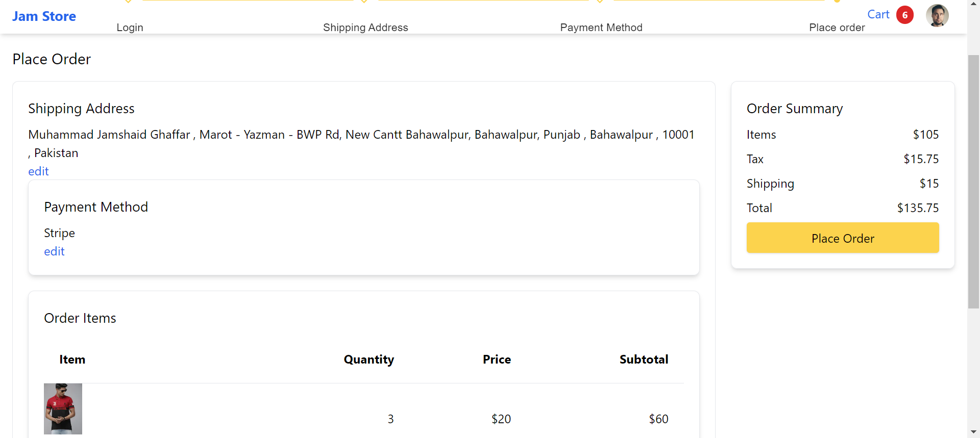Image resolution: width=980 pixels, height=438 pixels.
Task: Click the checkmark icon above Login step
Action: tap(128, 2)
